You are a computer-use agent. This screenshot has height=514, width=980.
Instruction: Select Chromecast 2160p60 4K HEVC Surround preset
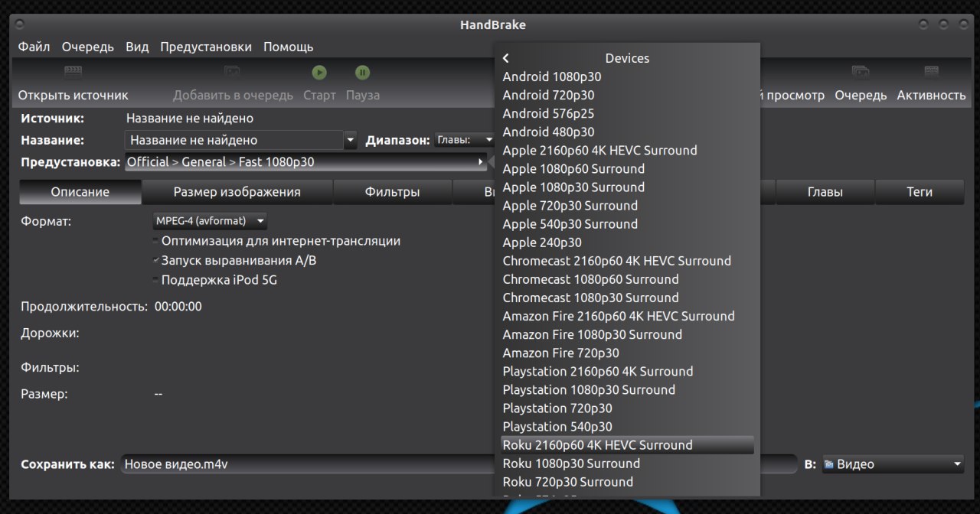pos(627,261)
